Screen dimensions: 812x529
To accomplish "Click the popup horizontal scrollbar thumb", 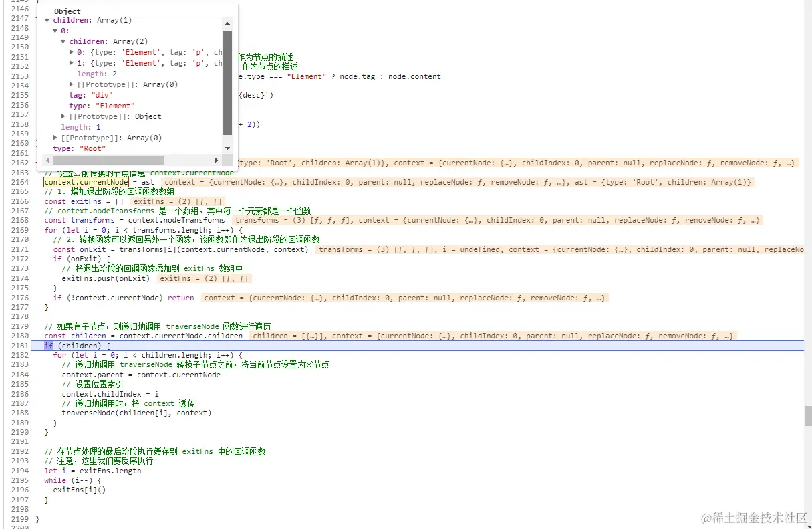I will [x=108, y=161].
